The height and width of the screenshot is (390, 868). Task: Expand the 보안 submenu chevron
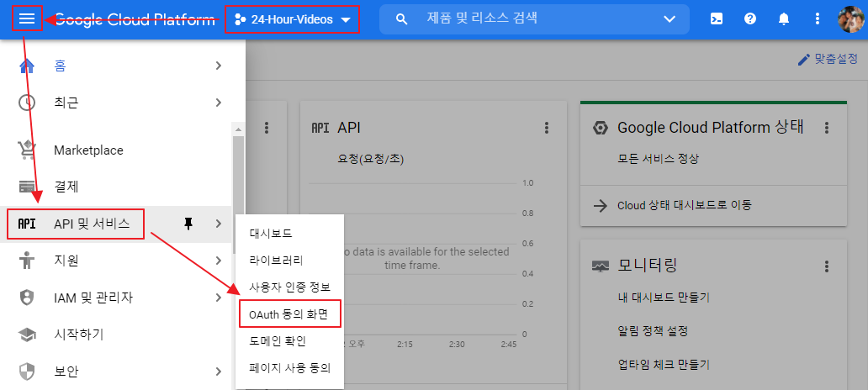point(219,371)
